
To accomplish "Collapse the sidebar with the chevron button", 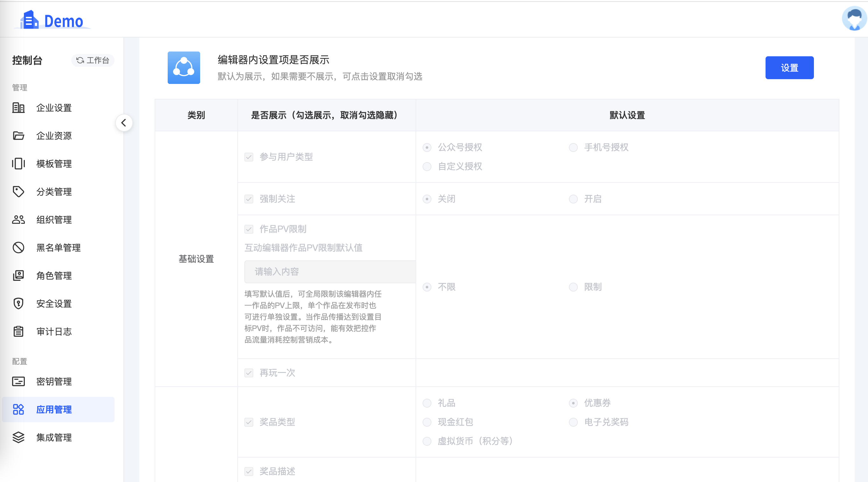I will click(124, 123).
